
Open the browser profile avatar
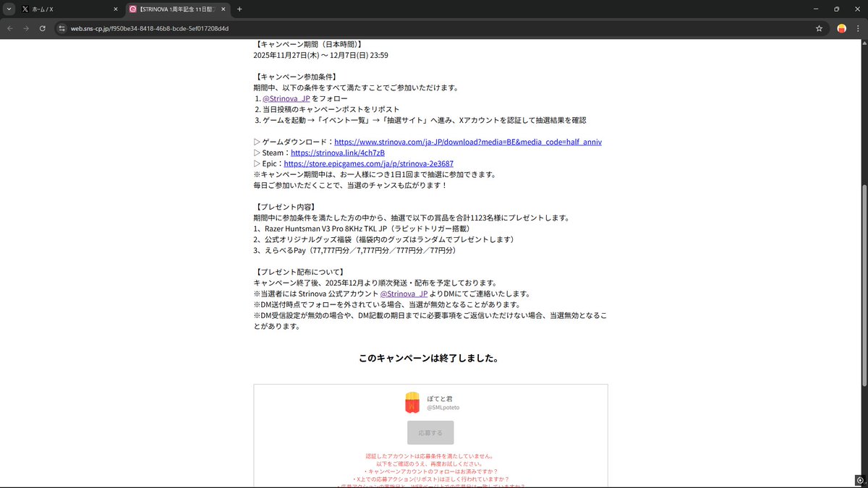(842, 28)
